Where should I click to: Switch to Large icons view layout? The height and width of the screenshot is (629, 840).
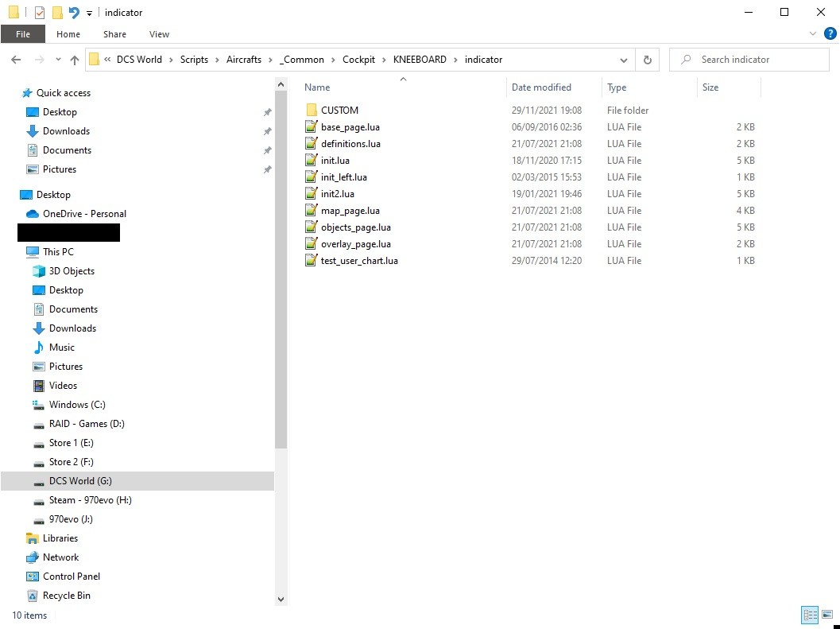click(826, 615)
